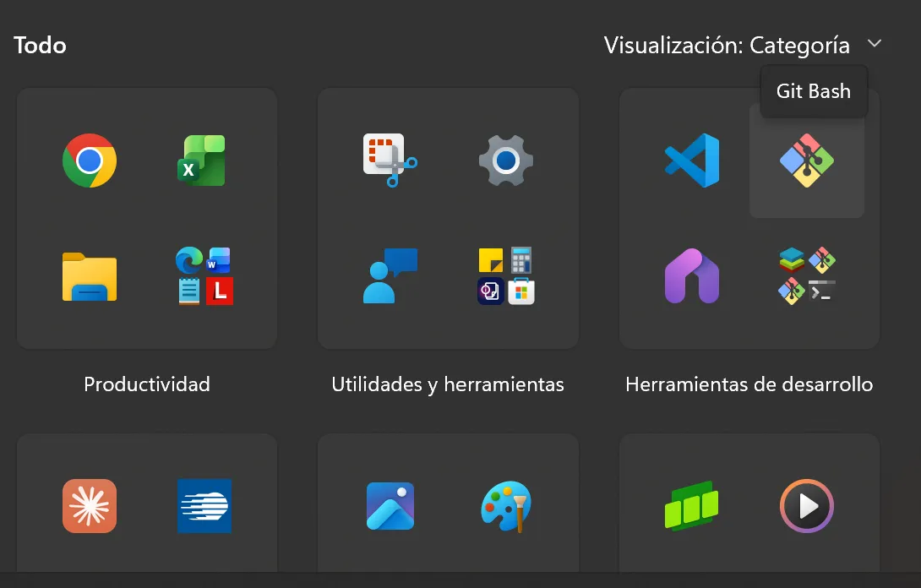Click the Todo heading
The height and width of the screenshot is (588, 921).
point(40,46)
